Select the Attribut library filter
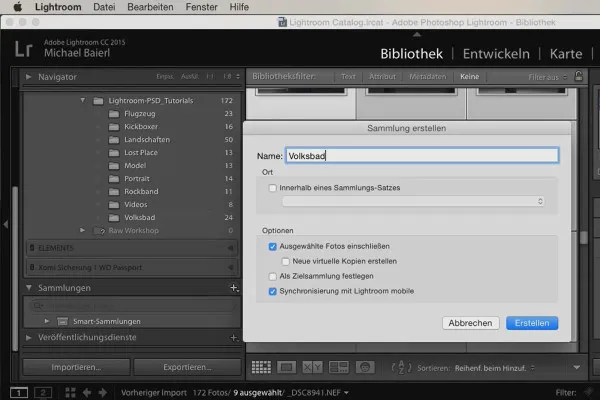600x400 pixels. pyautogui.click(x=382, y=77)
